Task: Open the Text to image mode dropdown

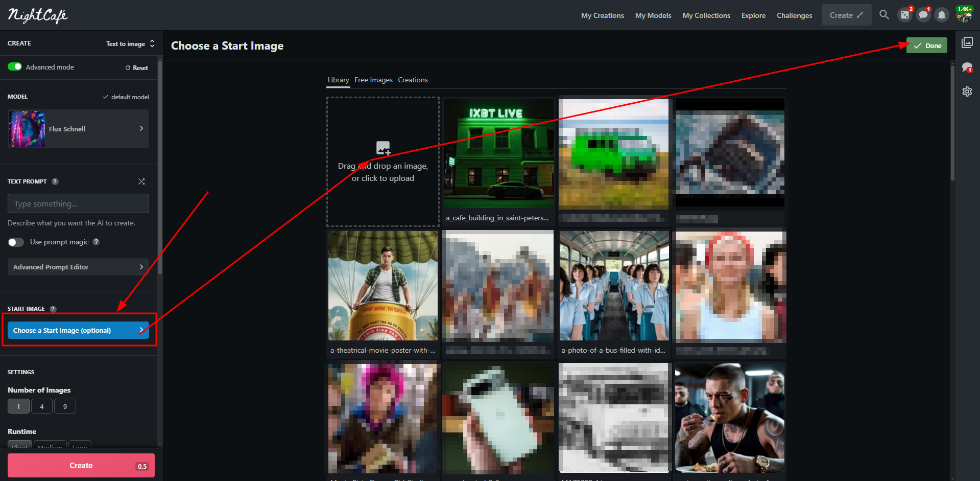Action: click(x=130, y=44)
